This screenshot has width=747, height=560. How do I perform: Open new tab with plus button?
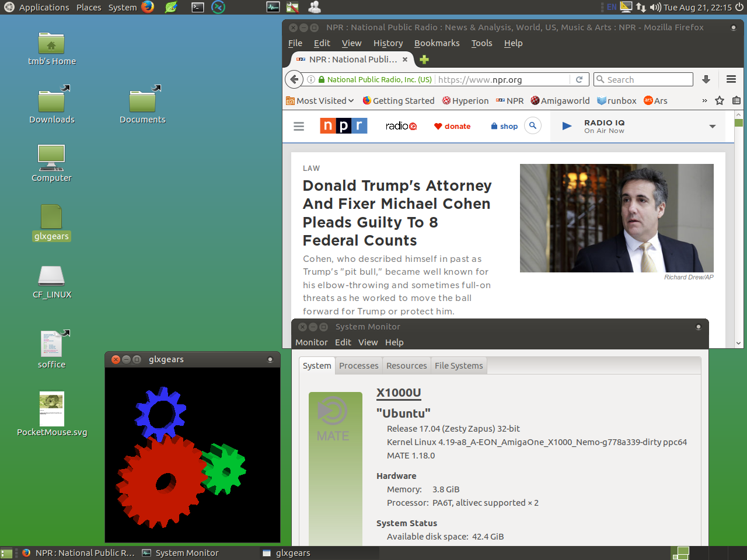pyautogui.click(x=424, y=60)
